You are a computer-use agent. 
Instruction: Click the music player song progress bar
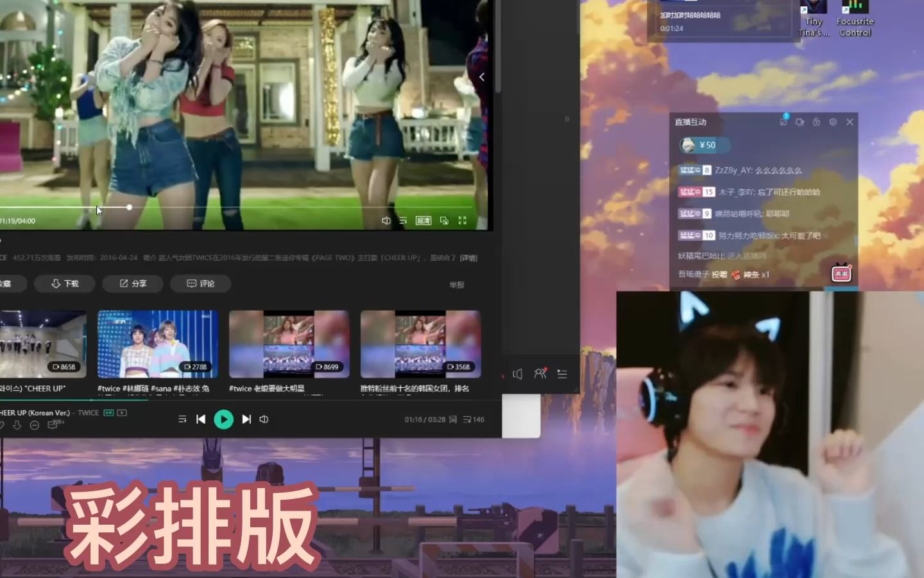250,401
